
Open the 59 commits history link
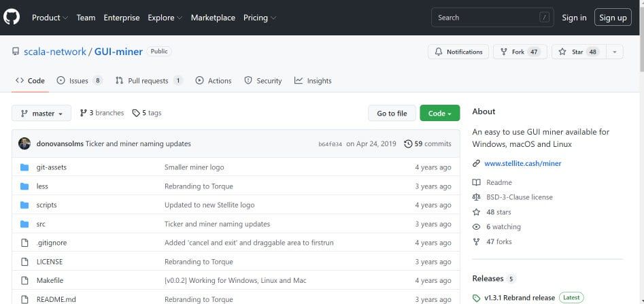(428, 143)
